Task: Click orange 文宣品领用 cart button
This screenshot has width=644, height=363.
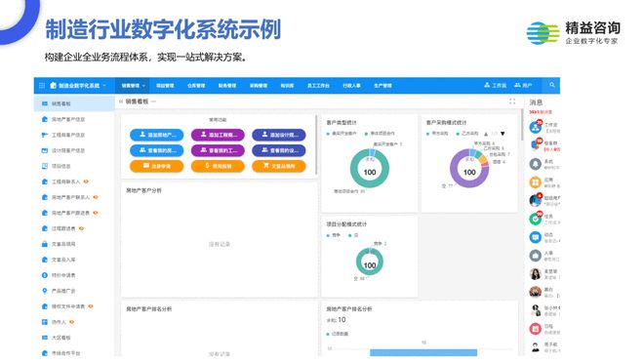Action: [x=279, y=166]
